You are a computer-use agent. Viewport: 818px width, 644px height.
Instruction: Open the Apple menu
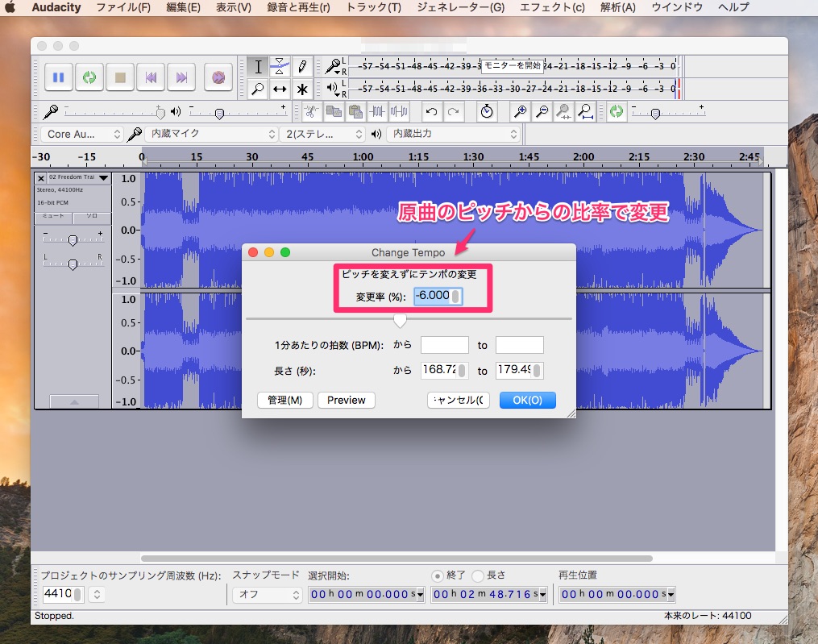10,7
